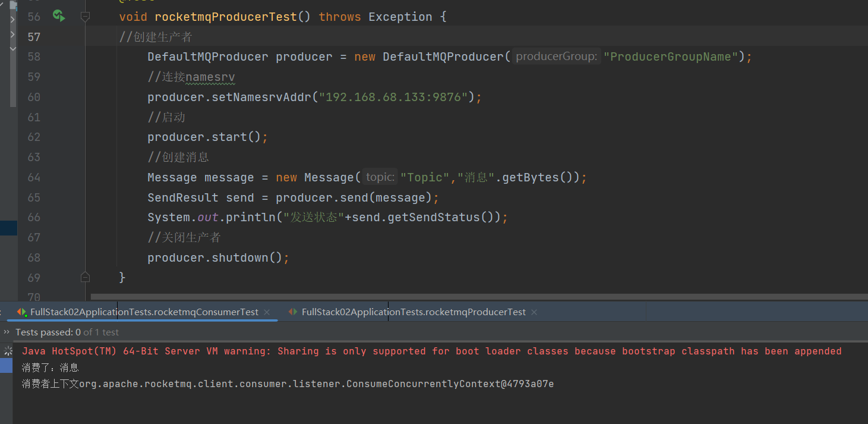Click the editor horizontal scrollbar
The image size is (868, 424).
pyautogui.click(x=475, y=296)
